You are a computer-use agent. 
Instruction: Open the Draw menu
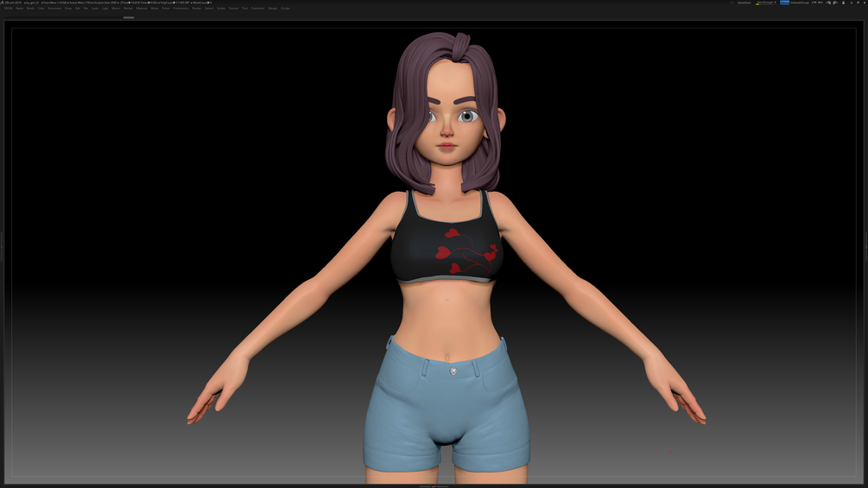(x=68, y=9)
